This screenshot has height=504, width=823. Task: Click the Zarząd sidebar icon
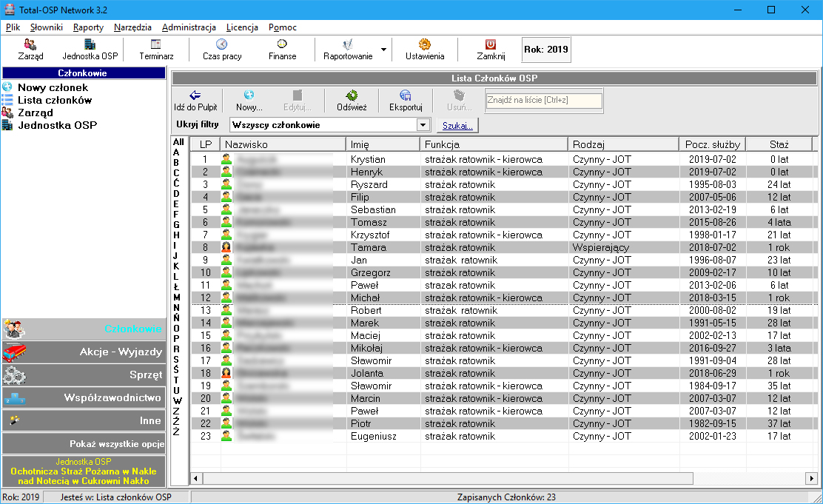click(x=7, y=112)
